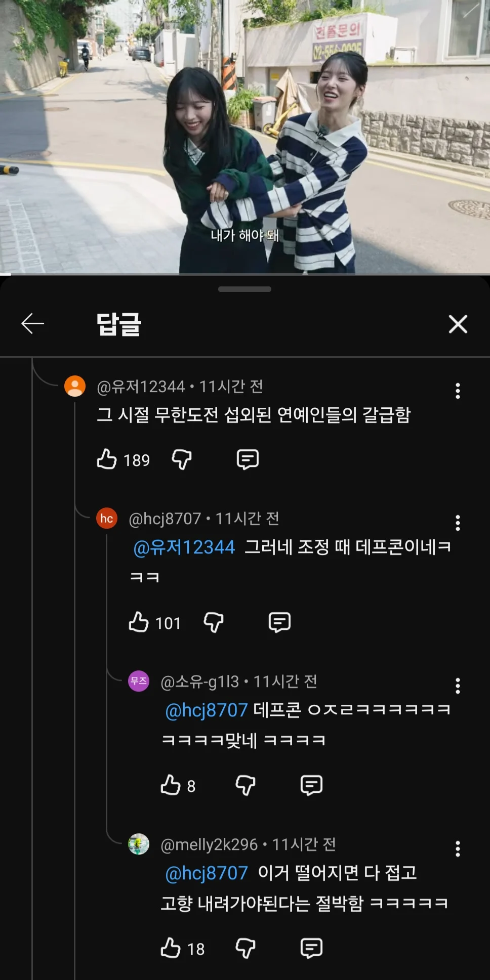The image size is (490, 980).
Task: Open reply box for @소유-g1l3's comment
Action: 311,785
